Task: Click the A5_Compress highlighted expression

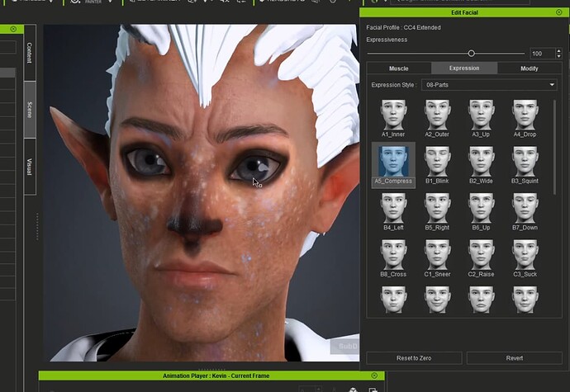Action: (x=393, y=165)
